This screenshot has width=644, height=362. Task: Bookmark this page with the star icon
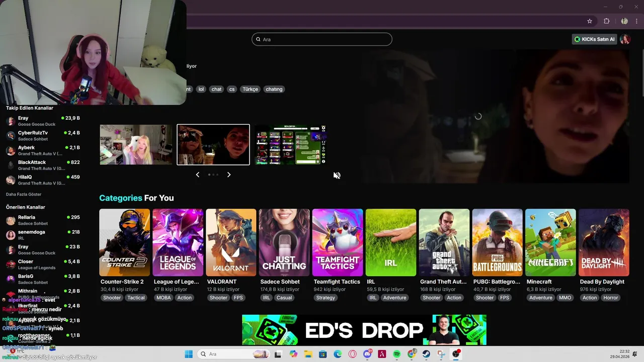(x=590, y=21)
